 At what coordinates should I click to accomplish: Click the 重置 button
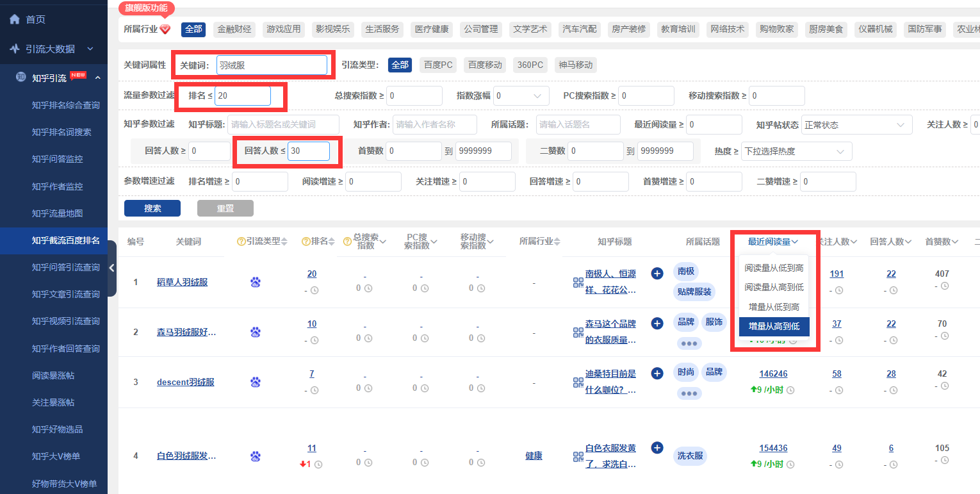[x=225, y=208]
